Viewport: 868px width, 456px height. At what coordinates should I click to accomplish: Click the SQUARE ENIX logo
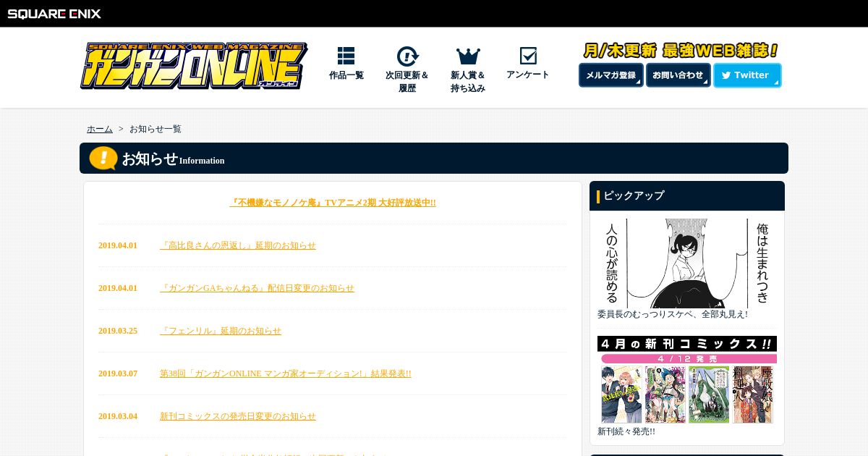click(x=54, y=14)
